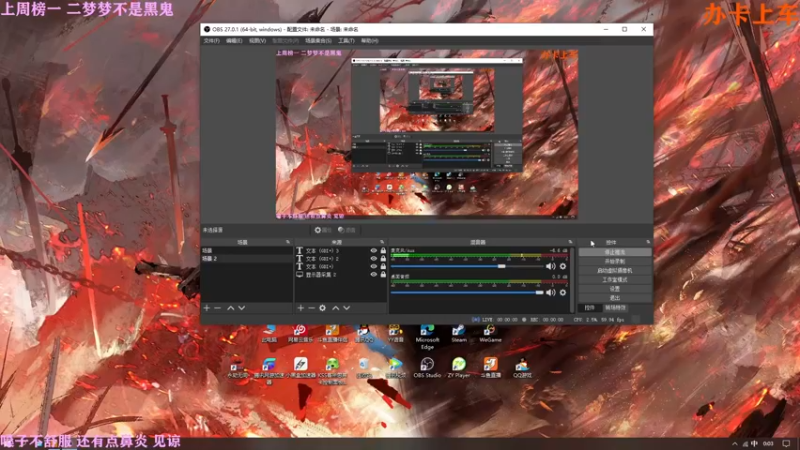Move source up in the Sources panel

point(335,308)
